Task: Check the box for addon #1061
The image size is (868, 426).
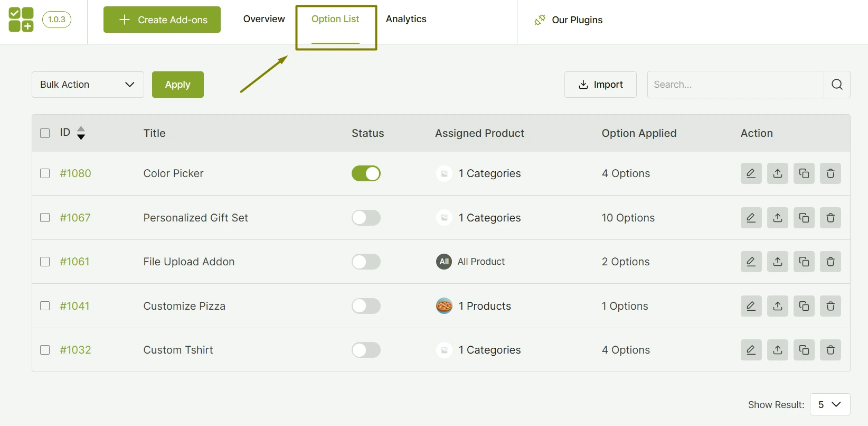Action: pyautogui.click(x=45, y=262)
